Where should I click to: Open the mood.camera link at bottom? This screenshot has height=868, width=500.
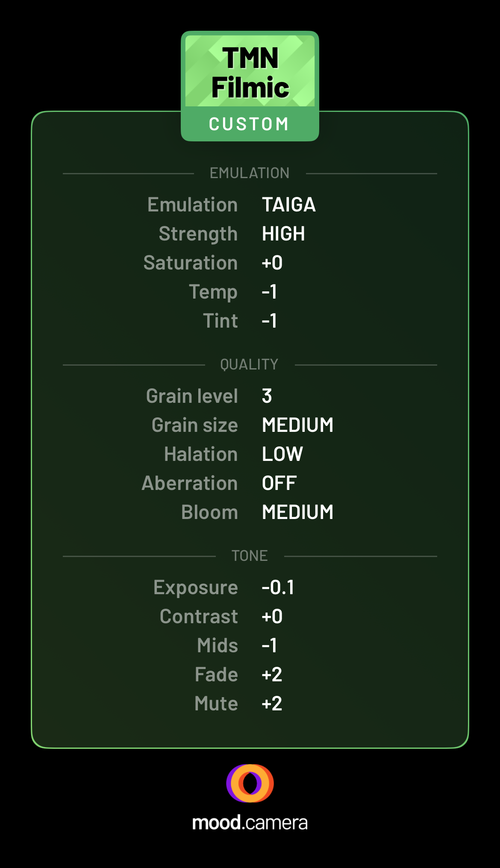tap(250, 823)
